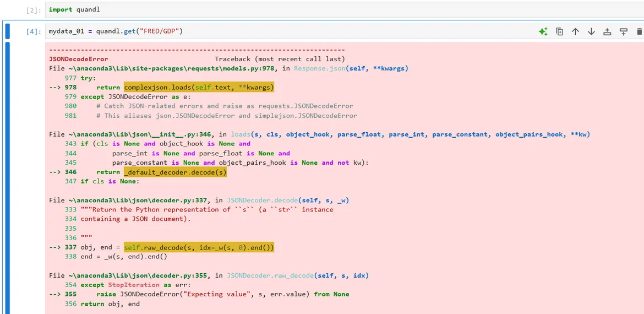Click highlighted _default_decoder.decode(s) code
Viewport: 644px width, 314px height.
coord(175,172)
